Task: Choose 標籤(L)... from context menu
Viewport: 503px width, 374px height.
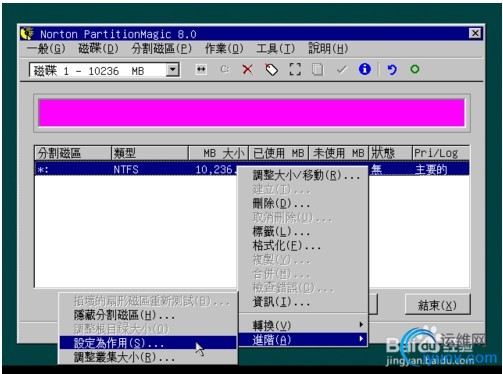Action: click(303, 231)
